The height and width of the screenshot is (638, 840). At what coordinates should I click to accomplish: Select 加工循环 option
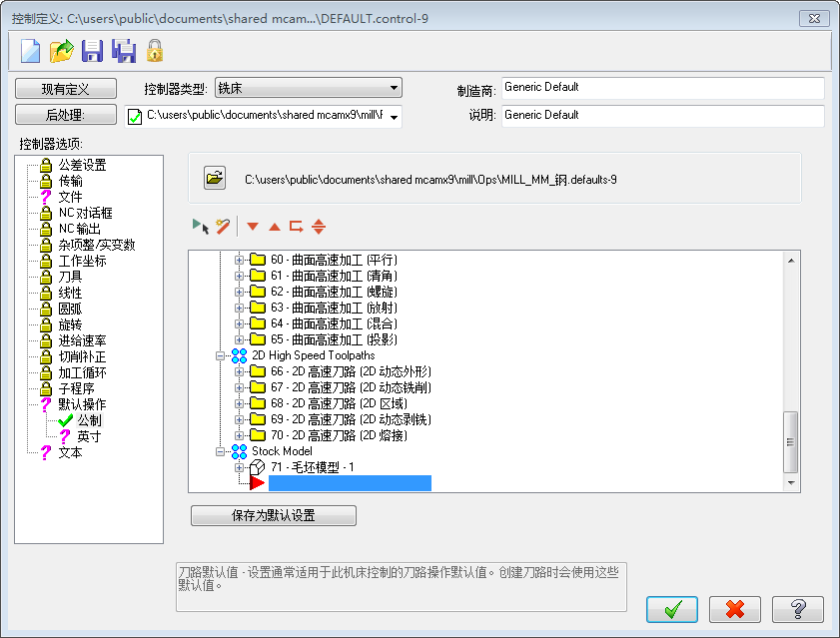[x=82, y=372]
